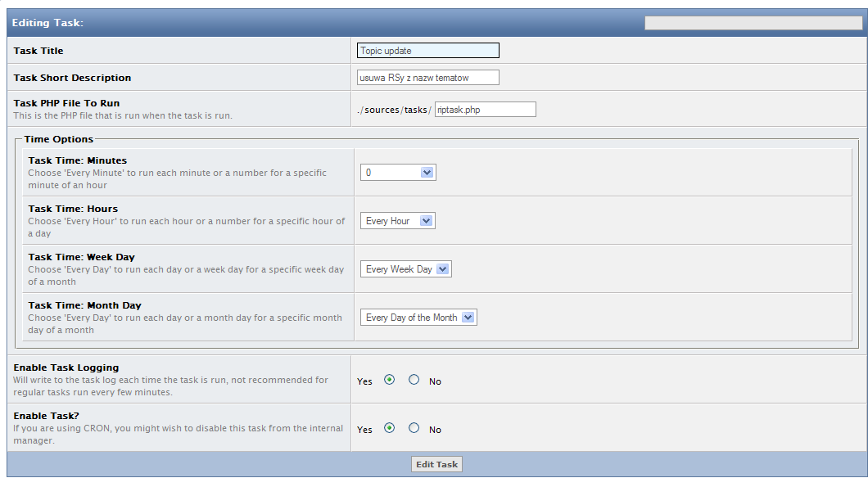This screenshot has width=868, height=478.
Task: Focus the Task Short Description input
Action: [x=427, y=78]
